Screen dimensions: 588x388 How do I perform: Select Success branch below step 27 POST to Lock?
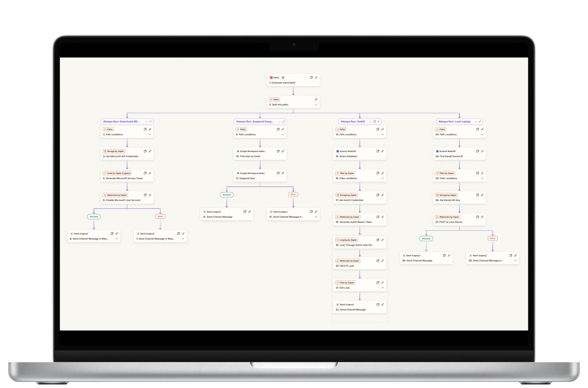[426, 238]
